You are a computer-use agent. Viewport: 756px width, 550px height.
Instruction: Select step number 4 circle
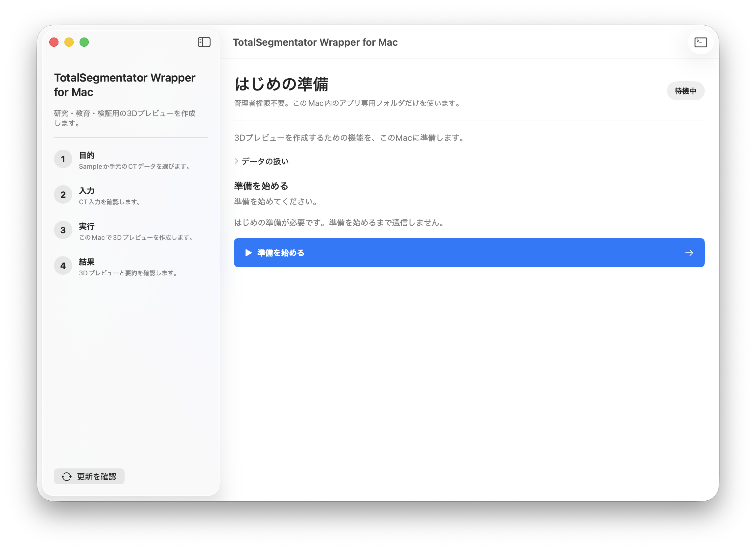coord(63,266)
